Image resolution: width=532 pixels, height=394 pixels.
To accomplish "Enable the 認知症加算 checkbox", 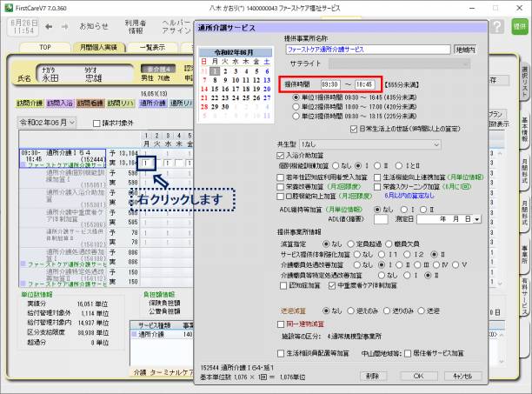I will click(280, 284).
